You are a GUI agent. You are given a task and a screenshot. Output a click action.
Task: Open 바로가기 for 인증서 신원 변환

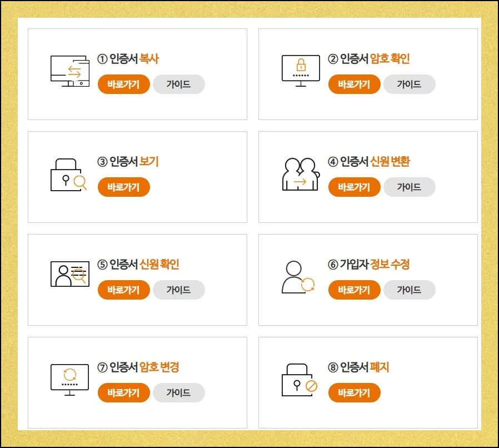[354, 187]
